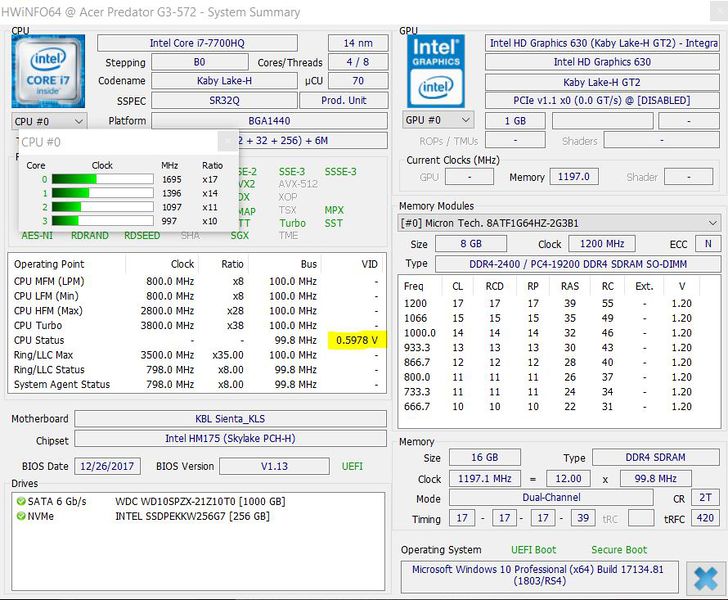Click Microsoft Windows 10 Professional OS field

(x=540, y=575)
